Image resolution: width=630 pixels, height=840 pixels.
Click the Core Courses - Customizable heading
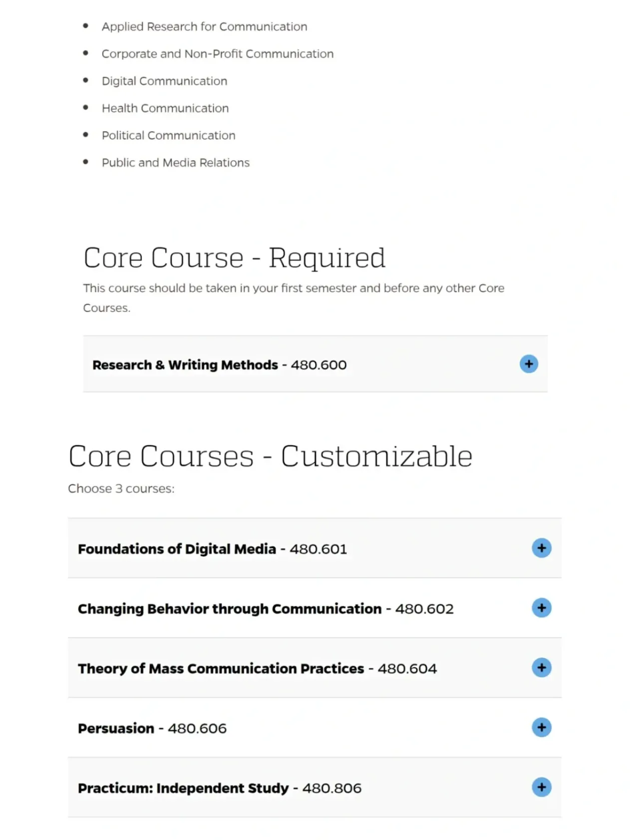270,456
